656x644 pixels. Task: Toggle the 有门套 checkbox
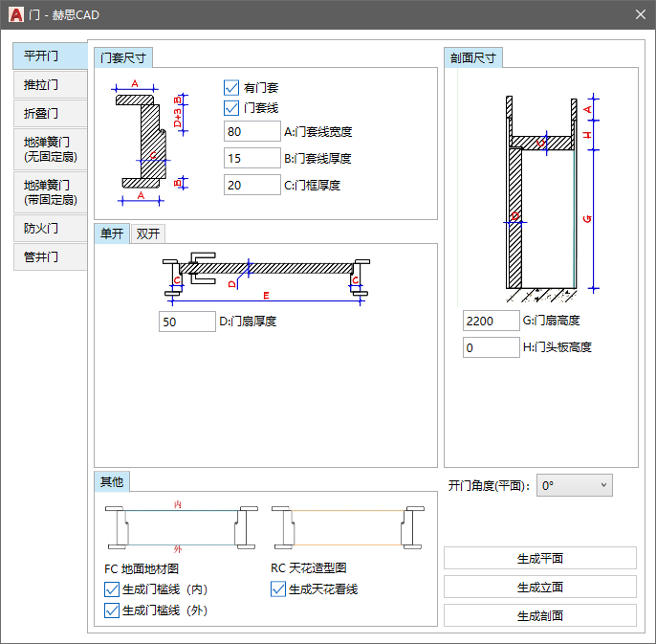tap(231, 88)
